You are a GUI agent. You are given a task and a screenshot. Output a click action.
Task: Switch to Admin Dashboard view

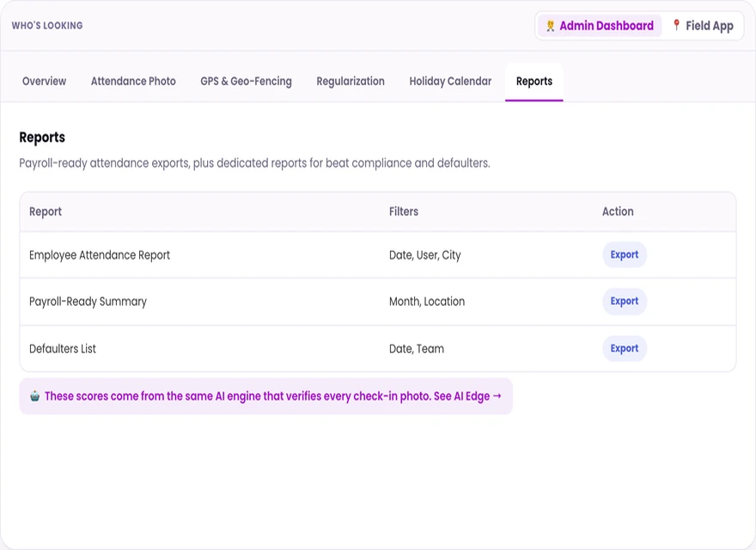tap(600, 26)
